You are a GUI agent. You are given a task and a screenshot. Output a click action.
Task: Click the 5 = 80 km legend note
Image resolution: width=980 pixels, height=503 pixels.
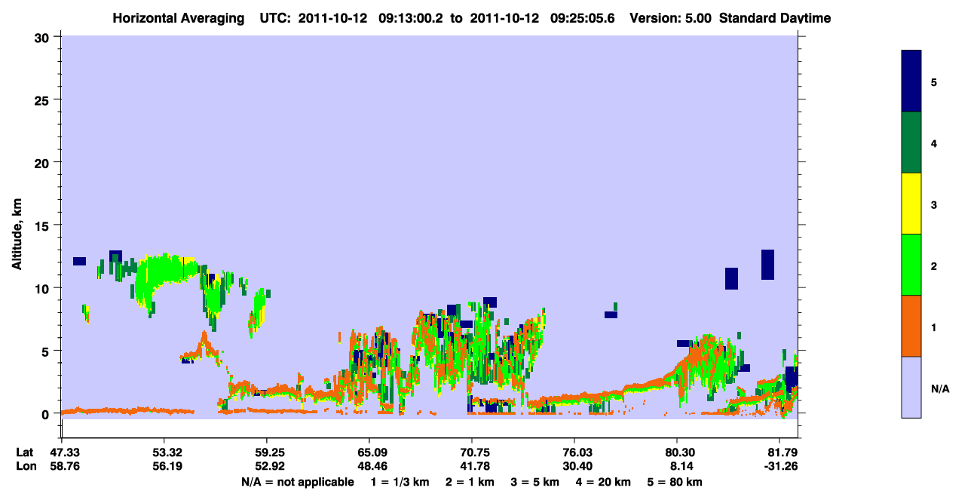(675, 482)
